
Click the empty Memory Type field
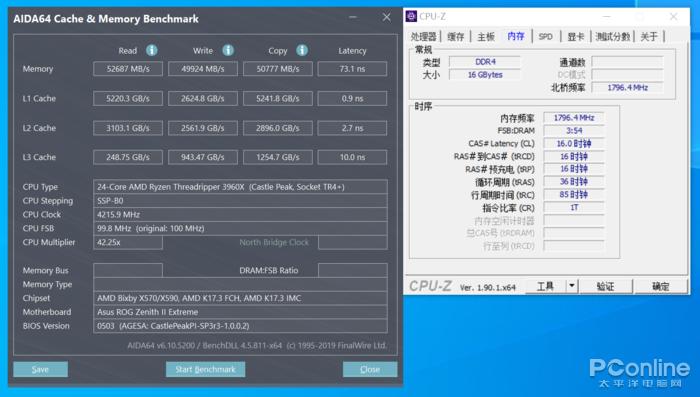[240, 284]
